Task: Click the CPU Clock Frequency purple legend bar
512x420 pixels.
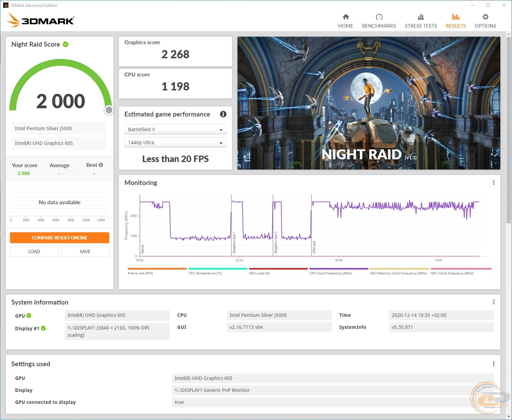Action: pyautogui.click(x=339, y=269)
